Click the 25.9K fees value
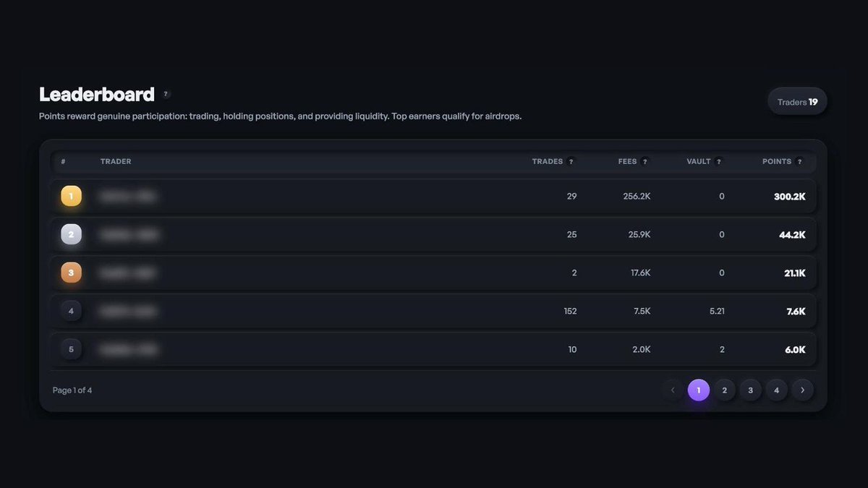Image resolution: width=868 pixels, height=488 pixels. (639, 234)
